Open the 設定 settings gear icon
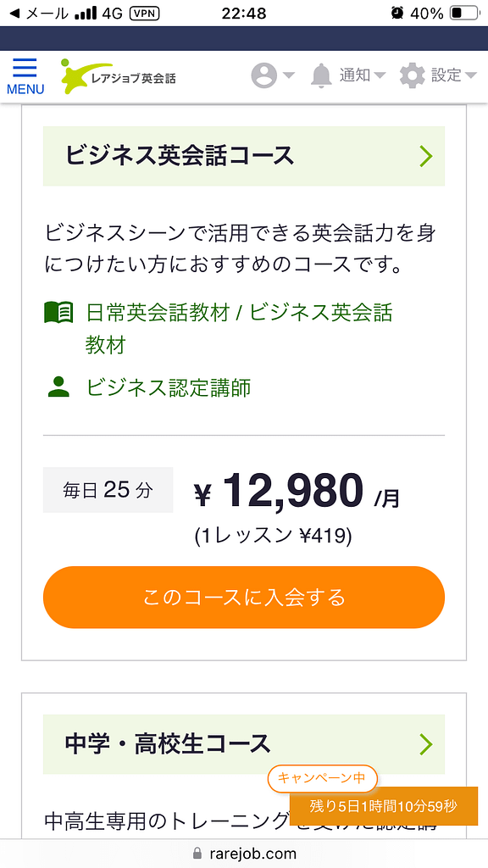The width and height of the screenshot is (488, 868). point(413,75)
